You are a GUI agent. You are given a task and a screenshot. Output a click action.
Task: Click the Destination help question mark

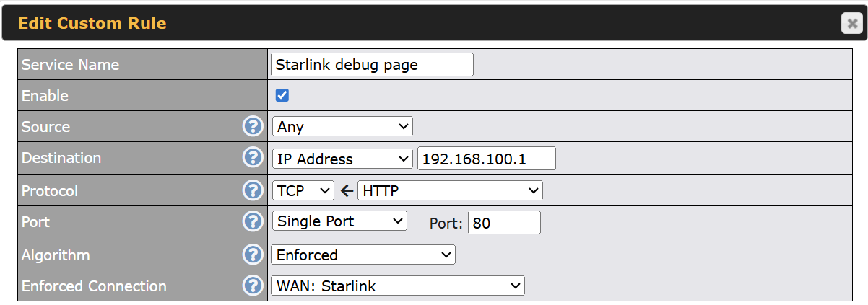click(x=252, y=158)
